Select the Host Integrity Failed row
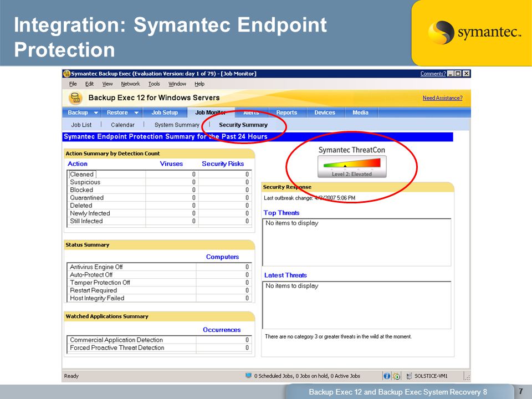532x399 pixels. tap(159, 298)
